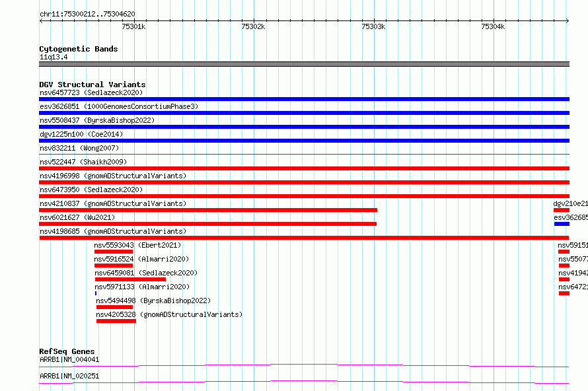This screenshot has width=588, height=391.
Task: Select nsv4196998 gnomAD variant label
Action: [x=113, y=176]
